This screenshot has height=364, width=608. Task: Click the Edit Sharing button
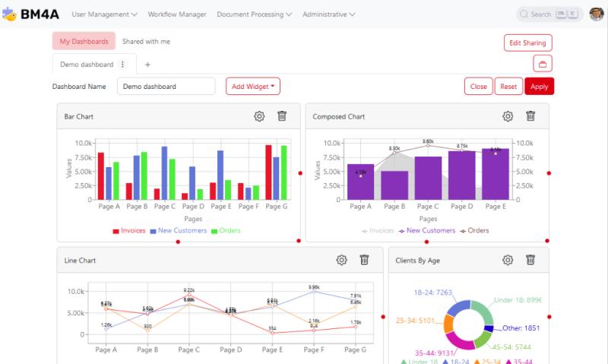(527, 43)
